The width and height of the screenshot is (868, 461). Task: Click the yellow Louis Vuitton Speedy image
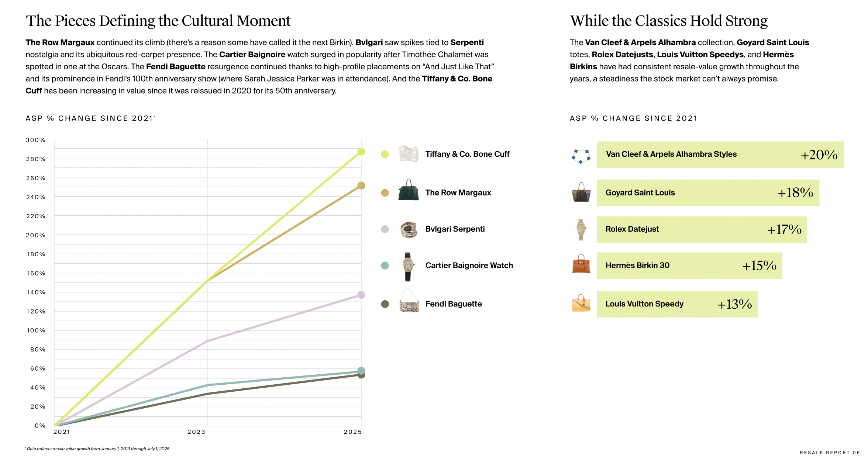[x=581, y=303]
